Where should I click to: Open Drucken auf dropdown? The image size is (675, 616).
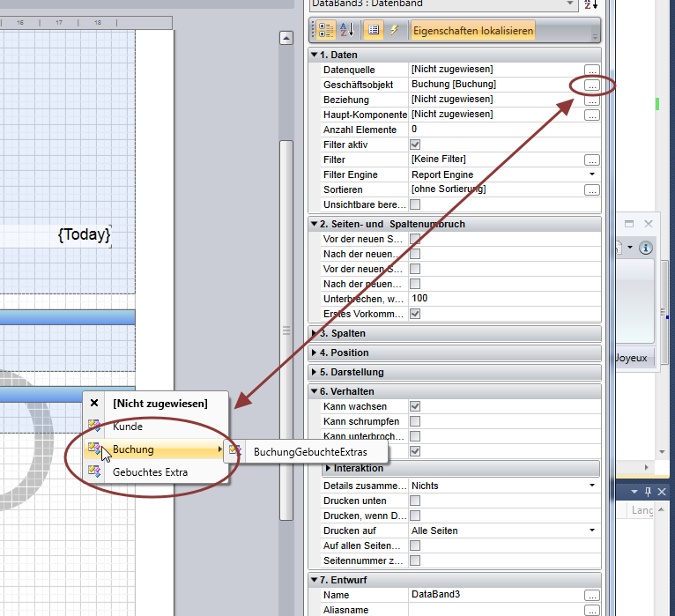592,531
